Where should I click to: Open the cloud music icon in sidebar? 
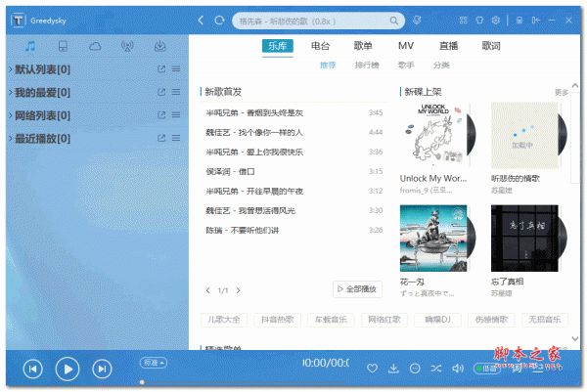coord(95,46)
